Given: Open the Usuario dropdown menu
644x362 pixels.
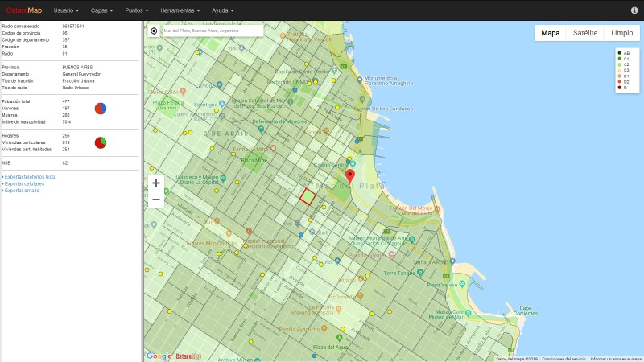Looking at the screenshot, I should coord(66,10).
